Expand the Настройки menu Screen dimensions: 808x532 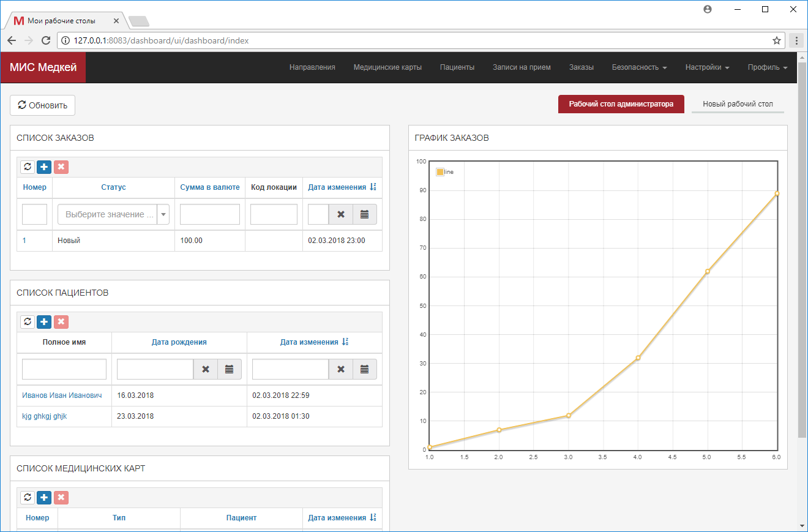707,67
